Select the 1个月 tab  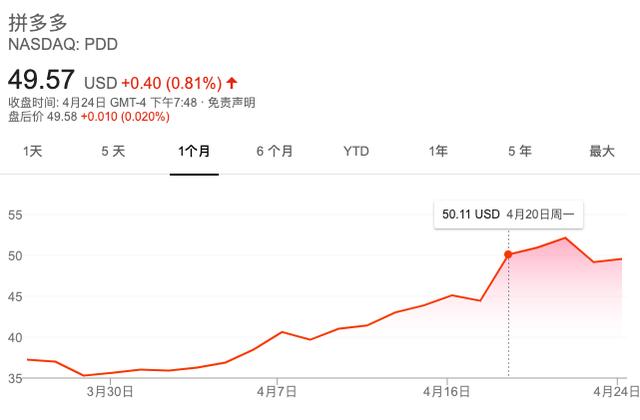(x=194, y=151)
